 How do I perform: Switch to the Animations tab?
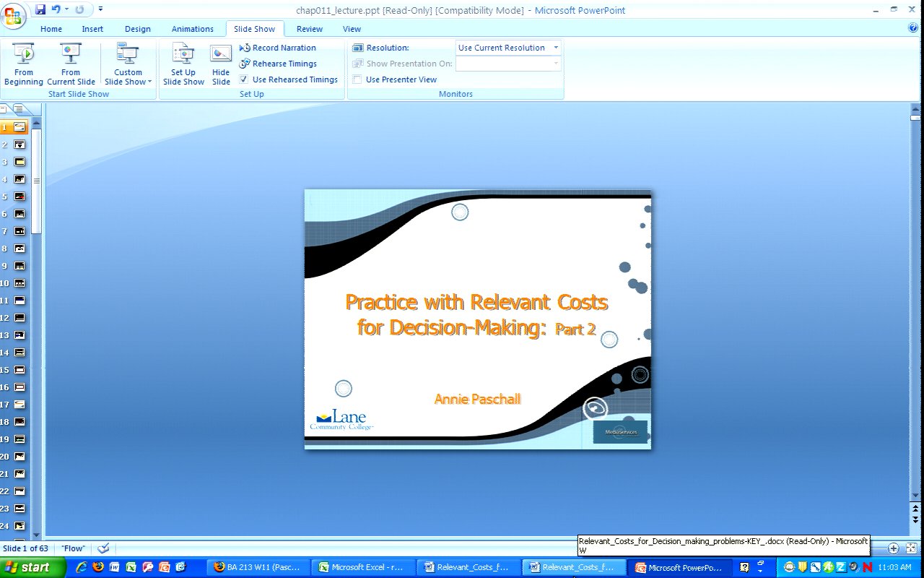(x=192, y=29)
